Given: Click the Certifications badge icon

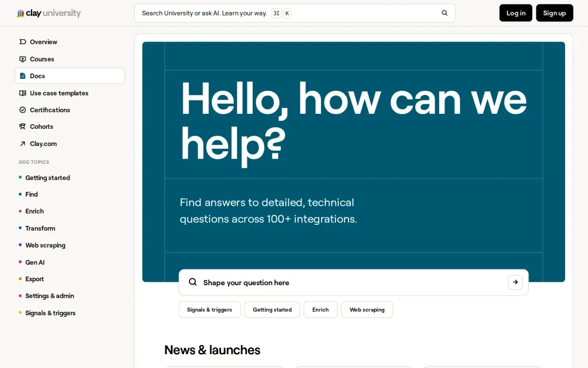Looking at the screenshot, I should 22,110.
